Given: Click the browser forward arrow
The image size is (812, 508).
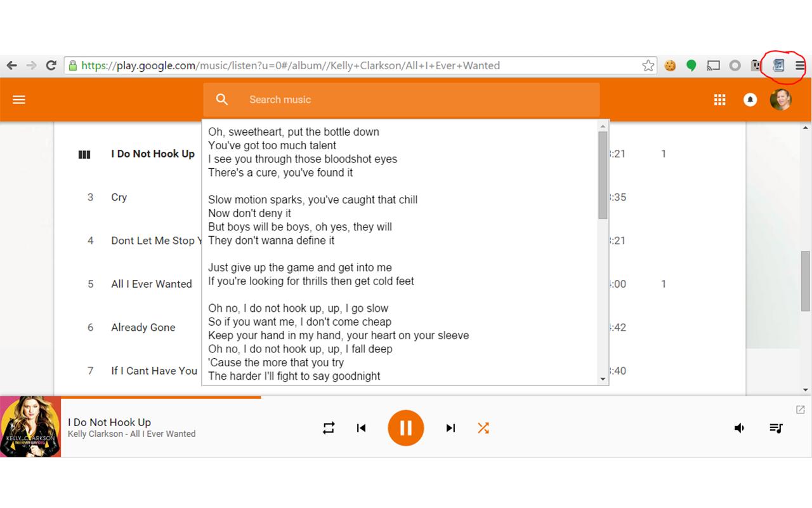Looking at the screenshot, I should click(31, 65).
